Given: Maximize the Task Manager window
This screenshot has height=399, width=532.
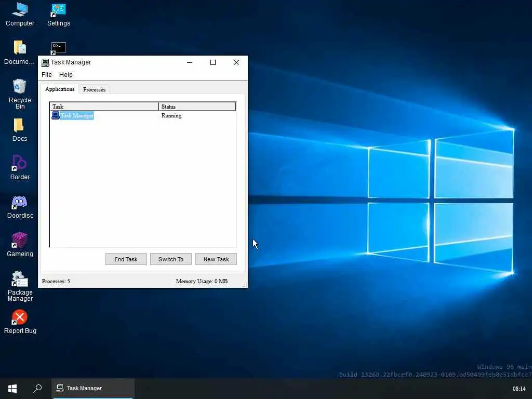Looking at the screenshot, I should [x=213, y=62].
